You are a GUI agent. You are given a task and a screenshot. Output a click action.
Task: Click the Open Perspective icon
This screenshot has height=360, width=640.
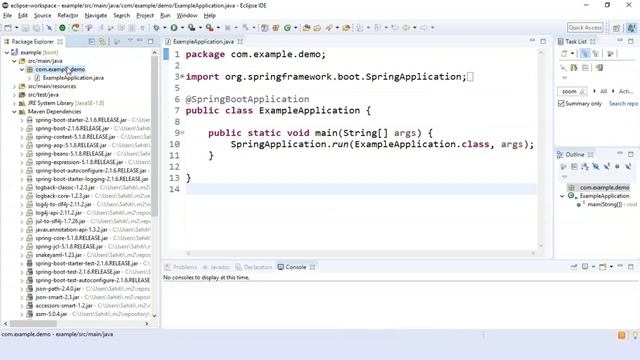point(616,28)
